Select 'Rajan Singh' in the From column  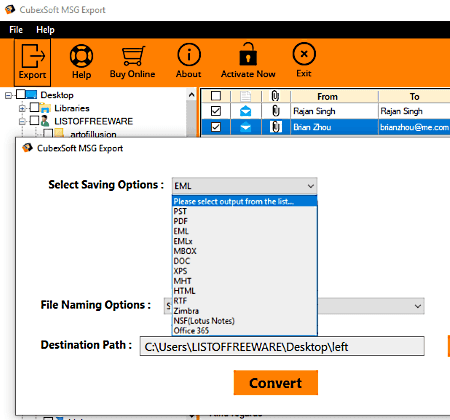[x=314, y=111]
